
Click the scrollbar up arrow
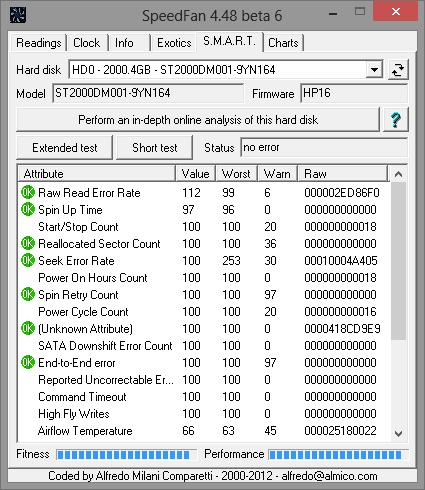[398, 174]
